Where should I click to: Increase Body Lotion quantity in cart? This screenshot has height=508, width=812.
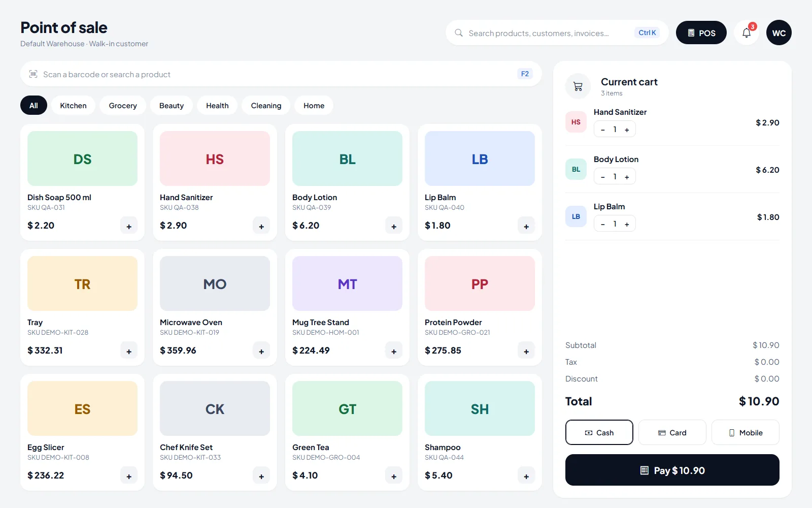click(627, 177)
